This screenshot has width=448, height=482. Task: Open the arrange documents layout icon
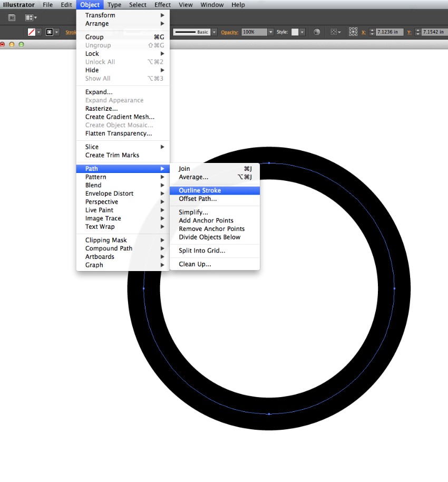pyautogui.click(x=31, y=17)
